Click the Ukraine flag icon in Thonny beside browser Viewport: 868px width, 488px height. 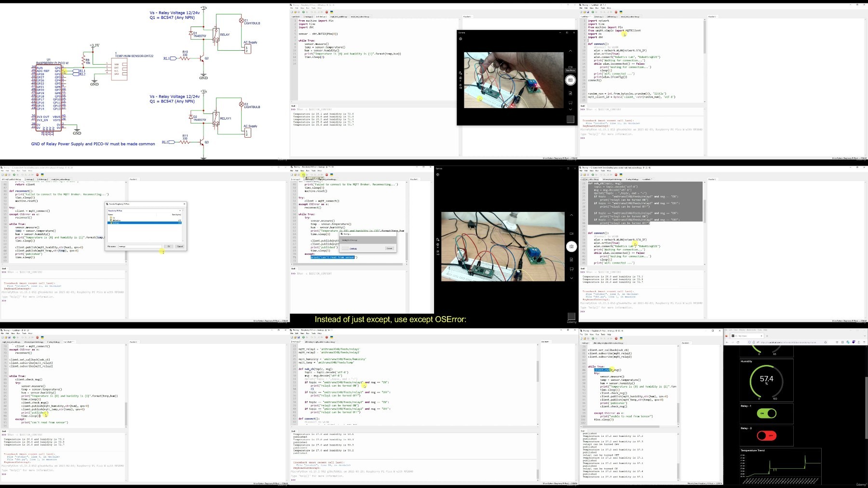click(x=621, y=337)
